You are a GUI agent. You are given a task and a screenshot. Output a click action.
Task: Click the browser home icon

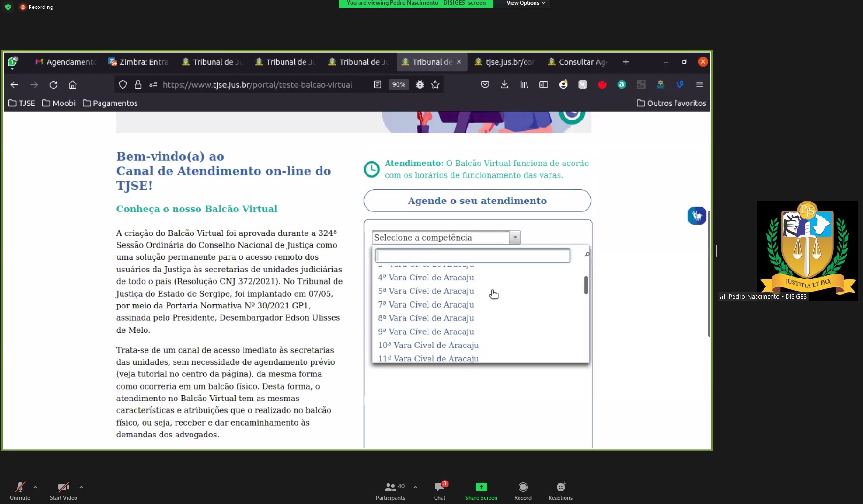tap(73, 84)
